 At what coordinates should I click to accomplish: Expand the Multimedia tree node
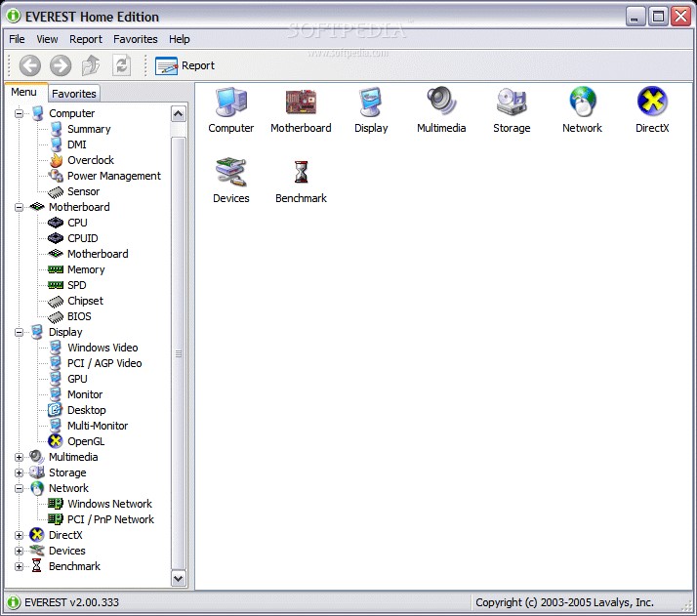tap(19, 457)
